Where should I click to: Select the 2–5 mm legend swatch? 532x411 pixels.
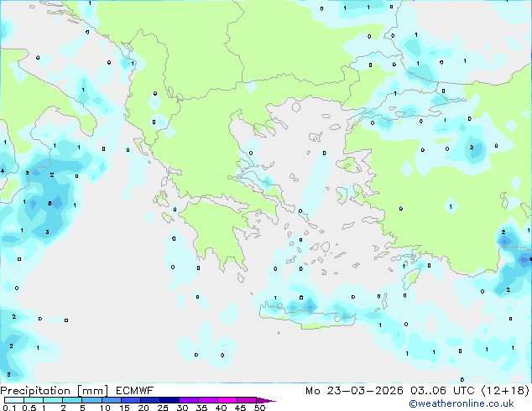tap(72, 400)
